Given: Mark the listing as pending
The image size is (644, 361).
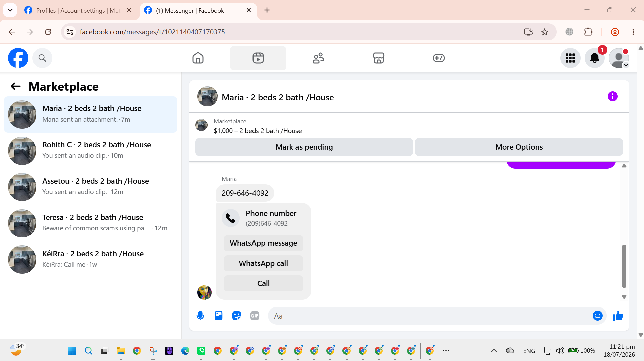Looking at the screenshot, I should pos(304,147).
